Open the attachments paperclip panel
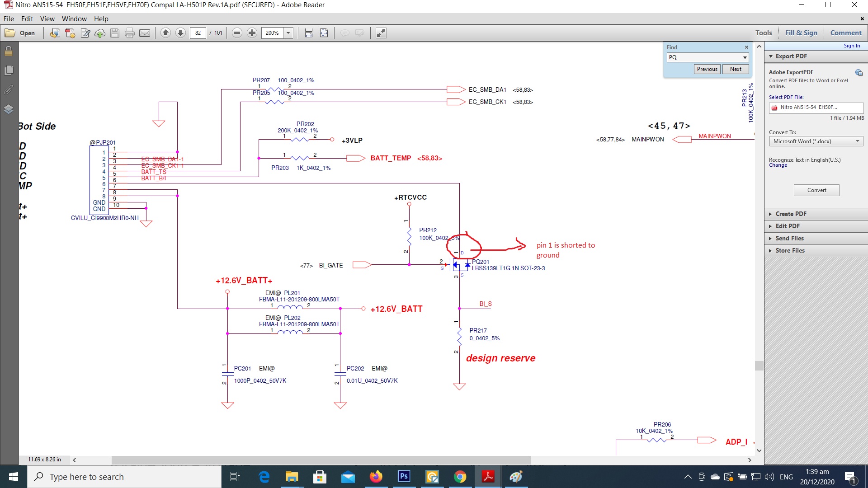 pyautogui.click(x=8, y=90)
